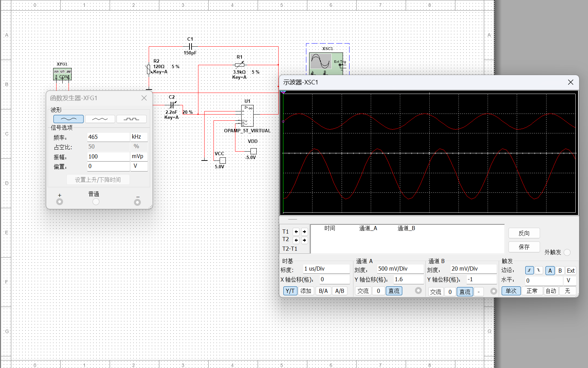The width and height of the screenshot is (588, 368).
Task: Open the frequency unit kHz dropdown
Action: [x=139, y=137]
